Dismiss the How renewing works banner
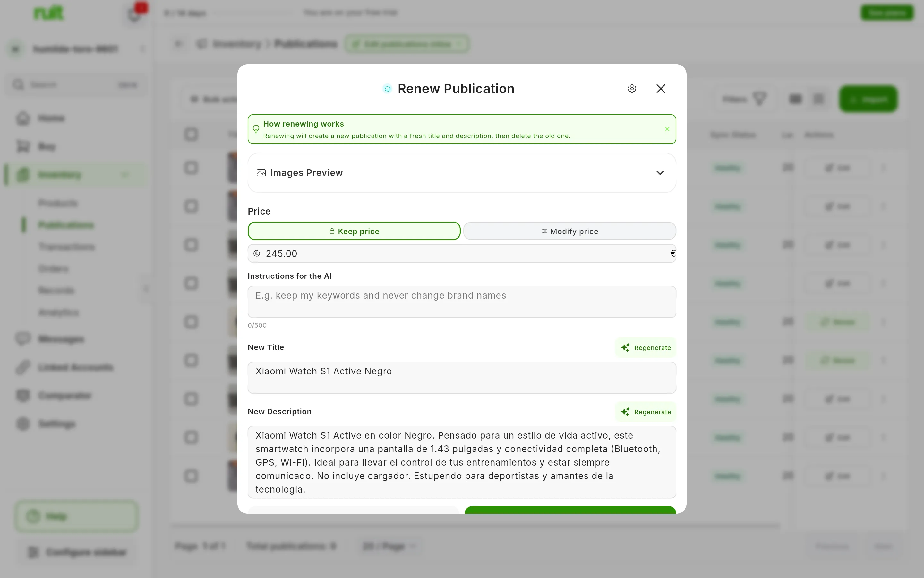 pos(667,129)
